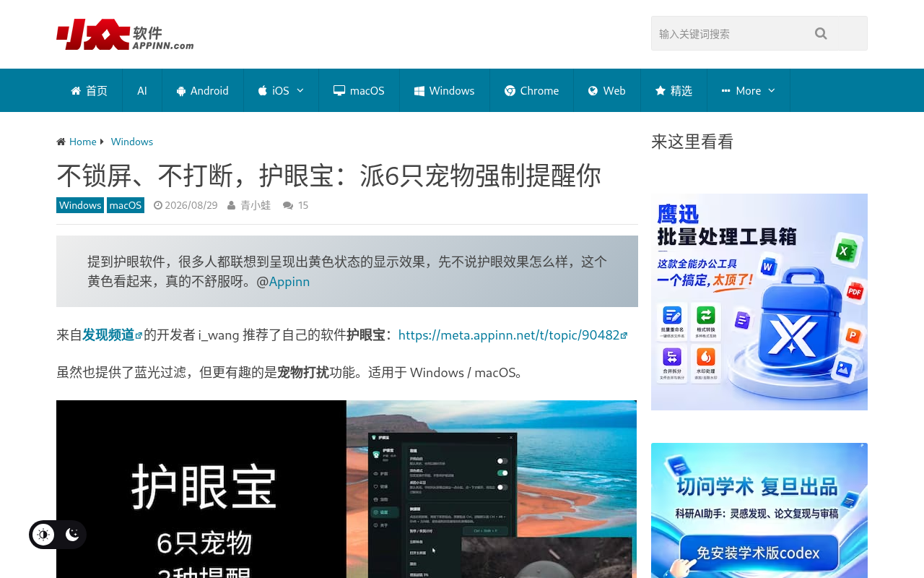Select the macOS item in the navigation bar

click(359, 90)
